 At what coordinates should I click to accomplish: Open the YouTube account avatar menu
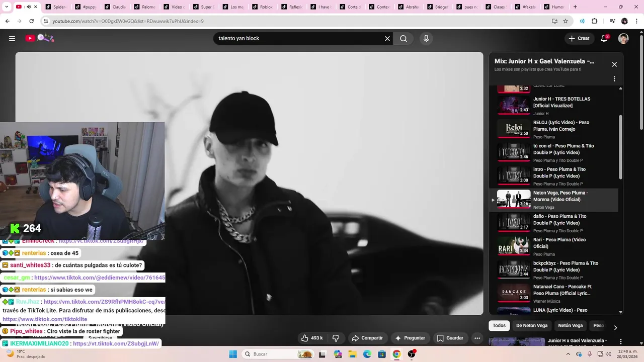623,38
